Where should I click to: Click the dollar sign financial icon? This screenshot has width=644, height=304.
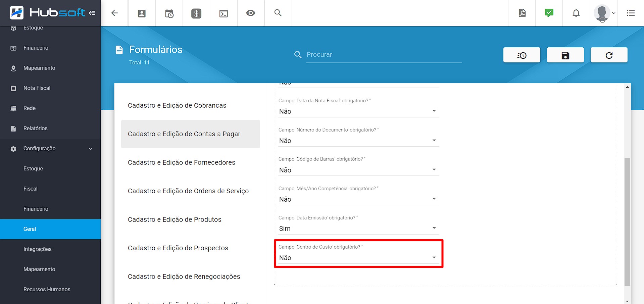coord(196,13)
